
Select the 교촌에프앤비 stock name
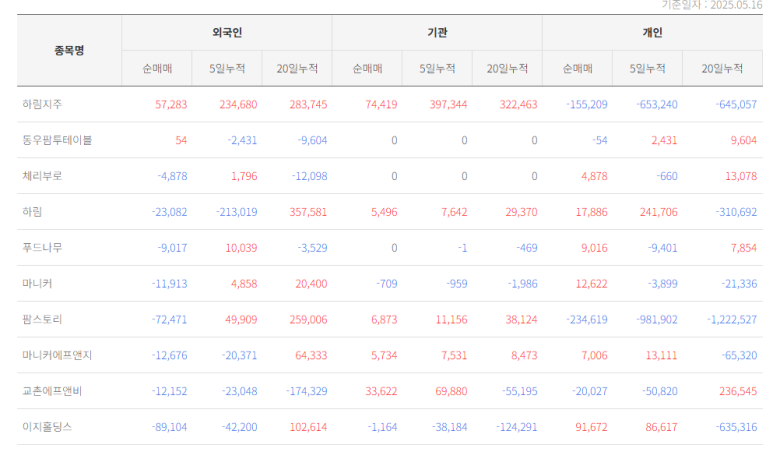coord(52,391)
